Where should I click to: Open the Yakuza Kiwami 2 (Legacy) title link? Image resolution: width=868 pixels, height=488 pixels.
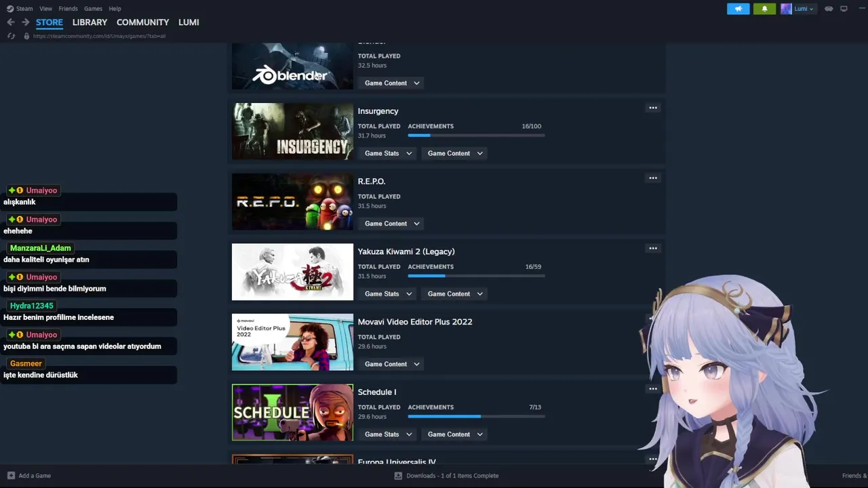pyautogui.click(x=406, y=251)
